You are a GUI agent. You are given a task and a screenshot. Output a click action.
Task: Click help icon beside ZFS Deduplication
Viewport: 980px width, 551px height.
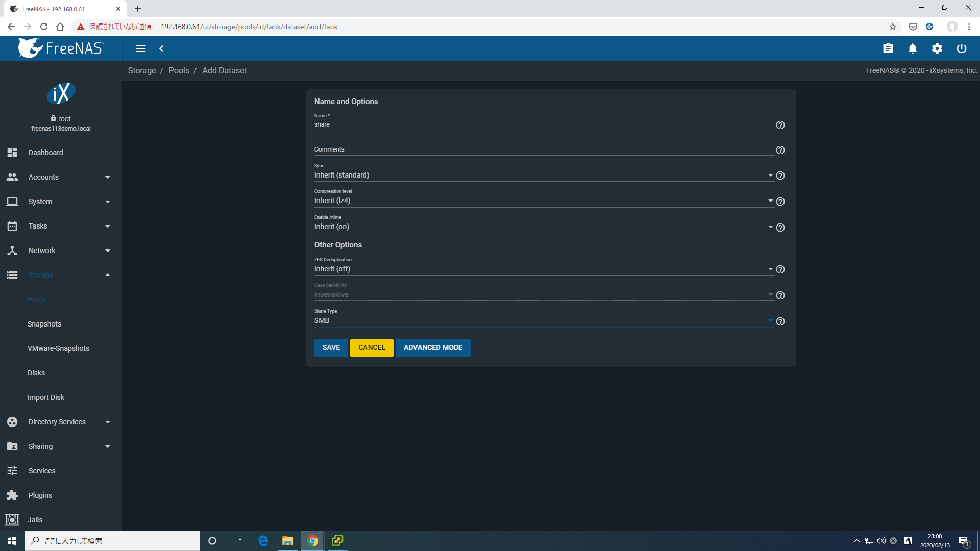[x=780, y=269]
